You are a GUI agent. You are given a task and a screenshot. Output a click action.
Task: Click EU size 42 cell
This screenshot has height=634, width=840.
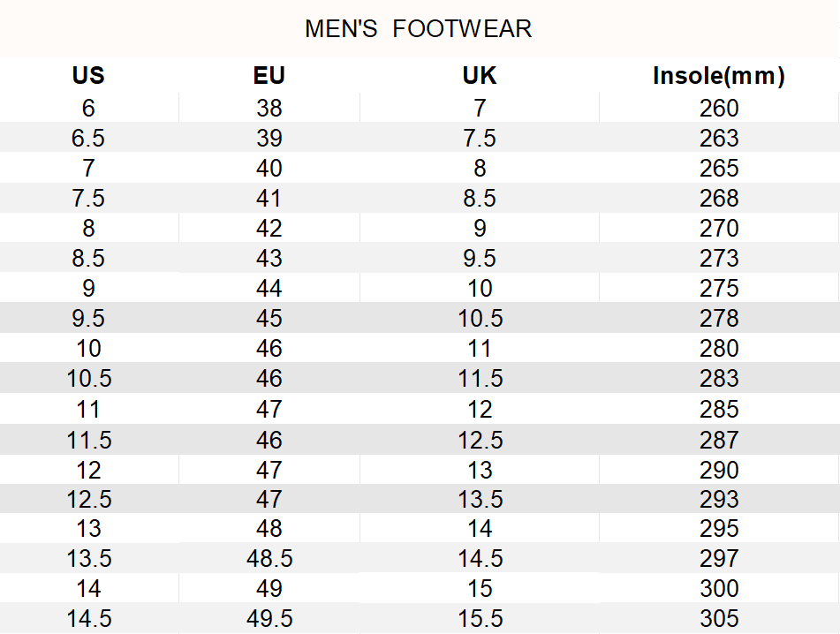tap(269, 229)
